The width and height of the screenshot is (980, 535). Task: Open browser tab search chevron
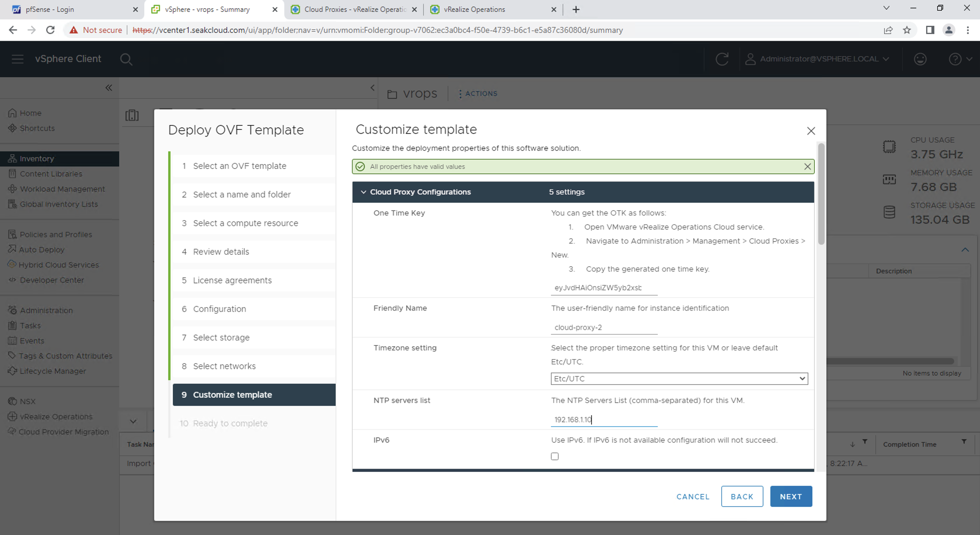(886, 8)
